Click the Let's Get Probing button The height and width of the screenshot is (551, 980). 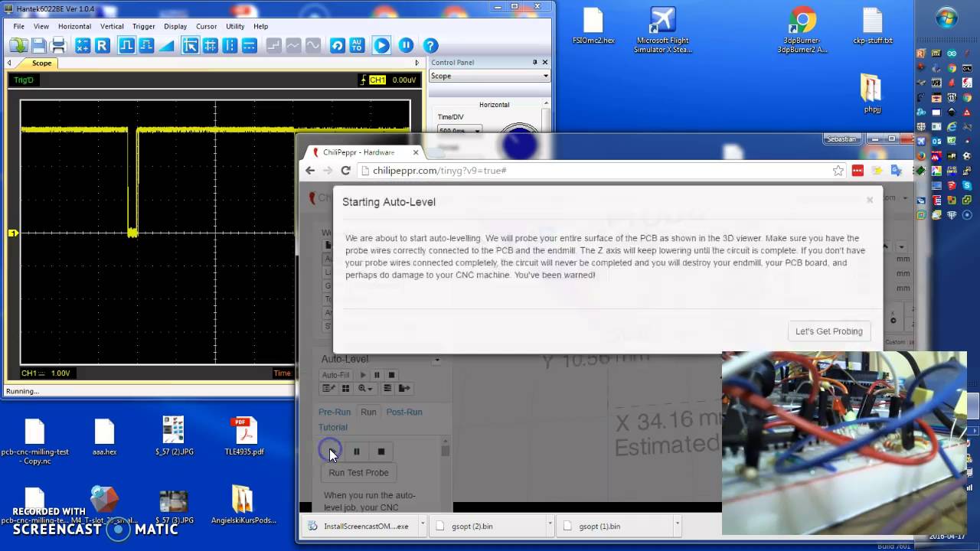tap(828, 331)
